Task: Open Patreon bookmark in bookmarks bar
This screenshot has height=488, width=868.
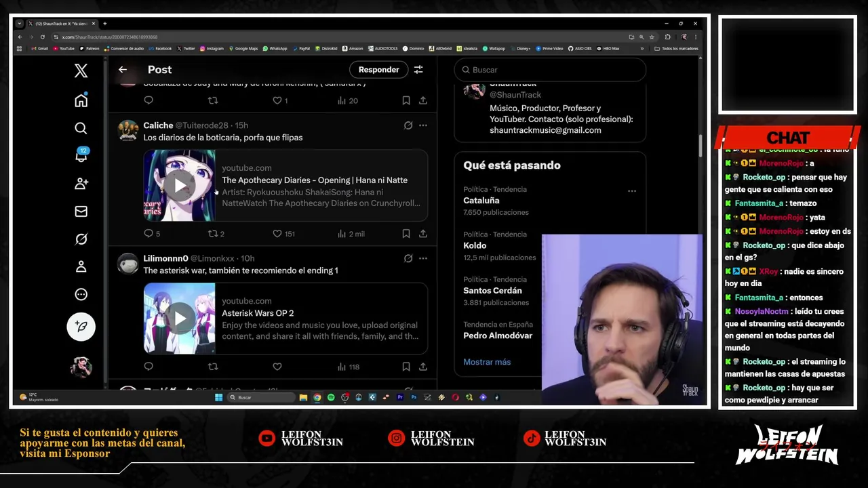Action: [89, 49]
